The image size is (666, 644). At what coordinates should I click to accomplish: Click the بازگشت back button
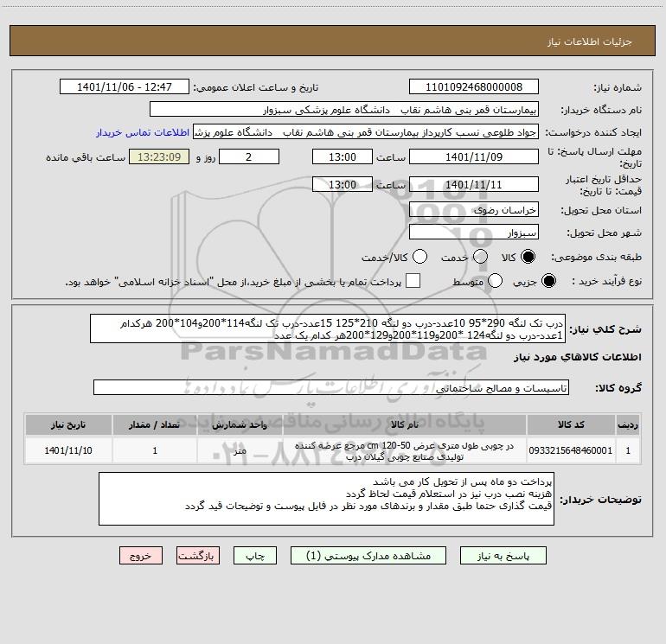(x=198, y=555)
